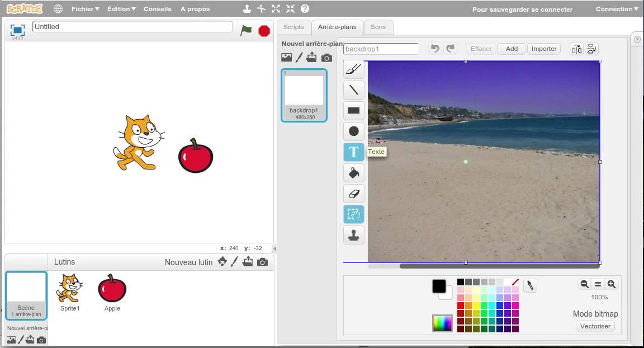644x348 pixels.
Task: Upload sprite from file icon
Action: tap(248, 261)
